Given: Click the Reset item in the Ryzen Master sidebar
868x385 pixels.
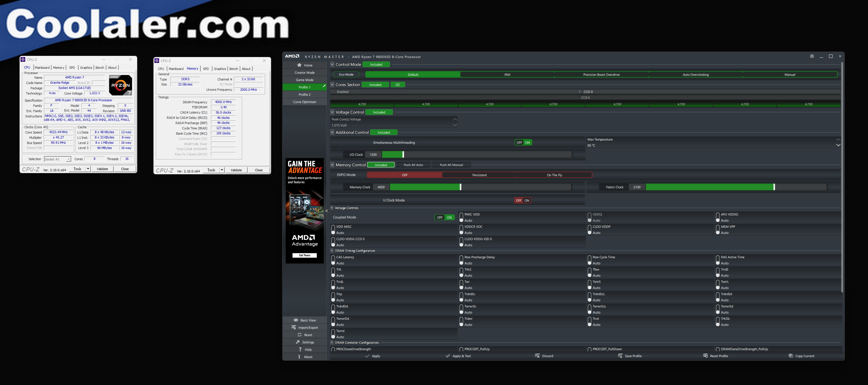Looking at the screenshot, I should (305, 335).
